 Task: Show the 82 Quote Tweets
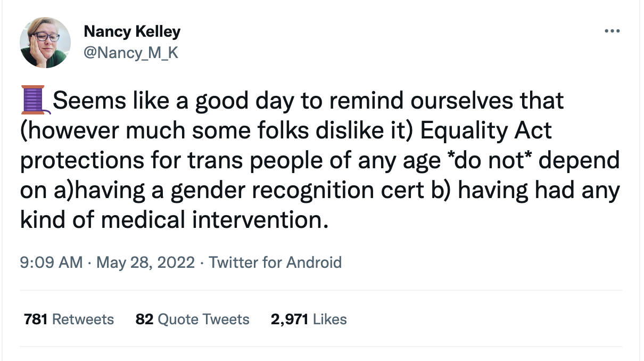192,319
